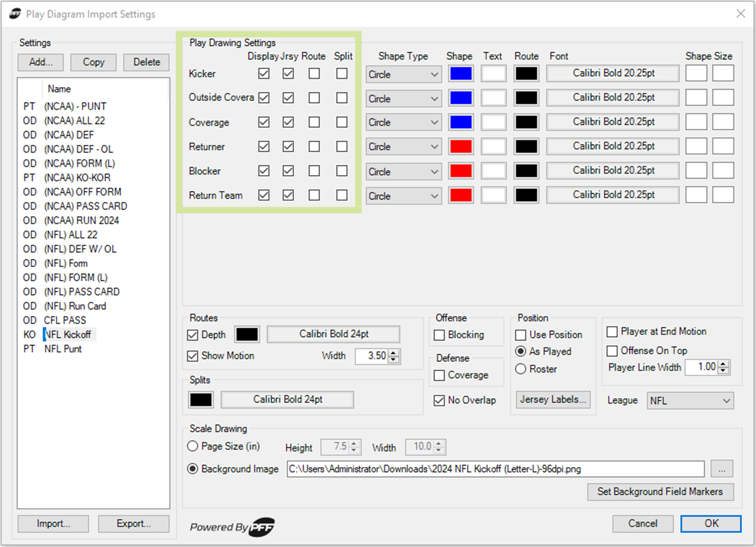This screenshot has width=756, height=547.
Task: Enable the Offense Blocking checkbox
Action: pos(439,335)
